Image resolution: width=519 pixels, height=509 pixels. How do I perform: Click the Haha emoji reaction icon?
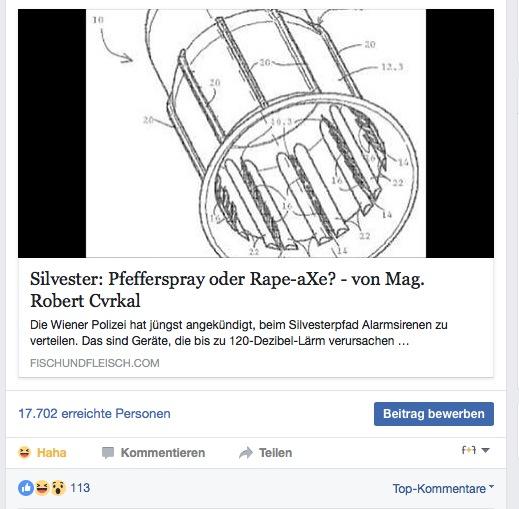pyautogui.click(x=24, y=452)
